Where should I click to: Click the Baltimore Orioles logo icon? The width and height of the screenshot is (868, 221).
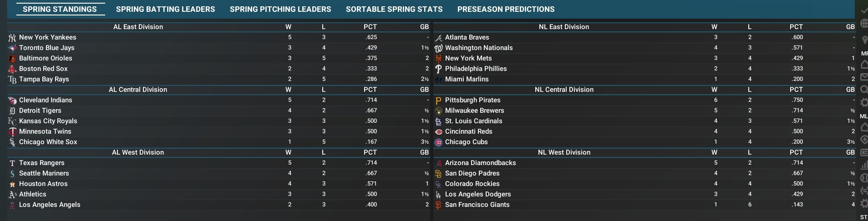12,59
